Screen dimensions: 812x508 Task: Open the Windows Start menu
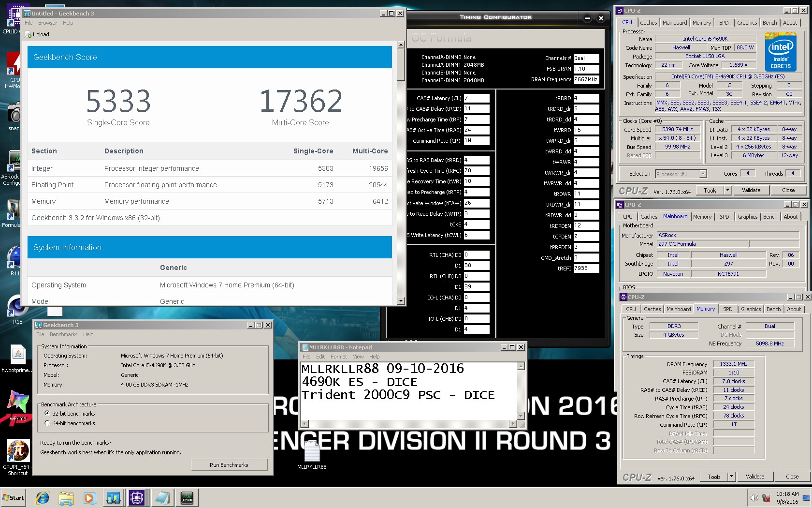(14, 497)
